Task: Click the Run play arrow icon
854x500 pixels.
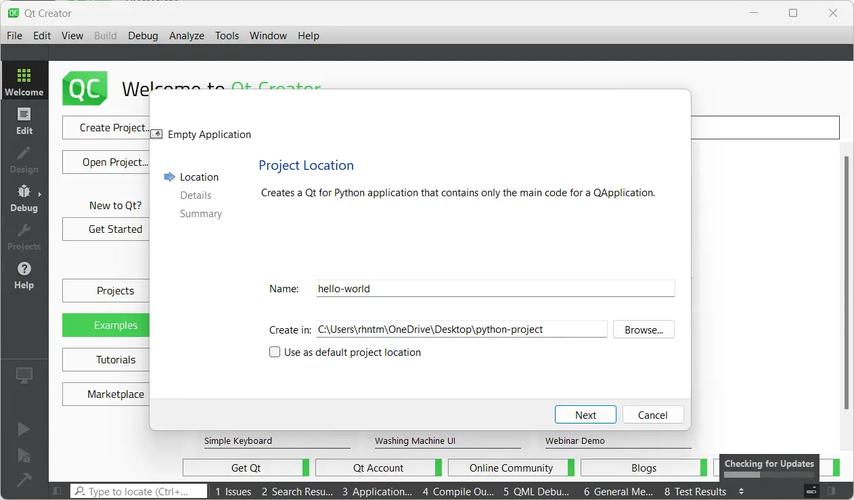Action: (x=24, y=429)
